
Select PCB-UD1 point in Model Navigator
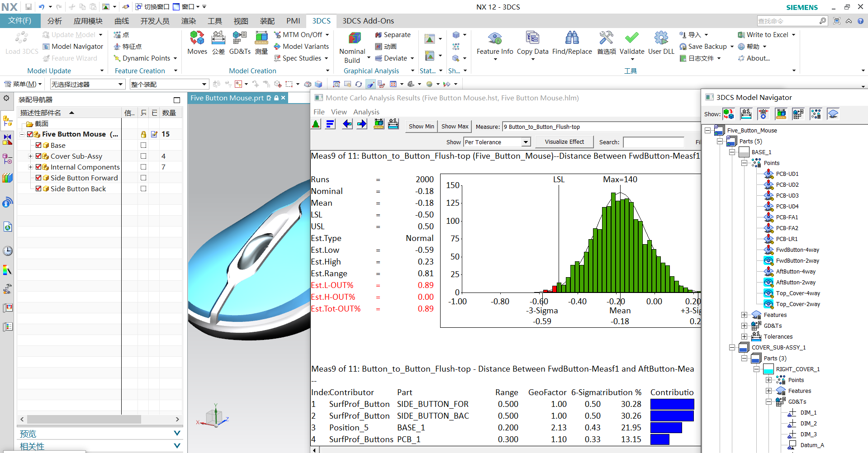coord(787,174)
